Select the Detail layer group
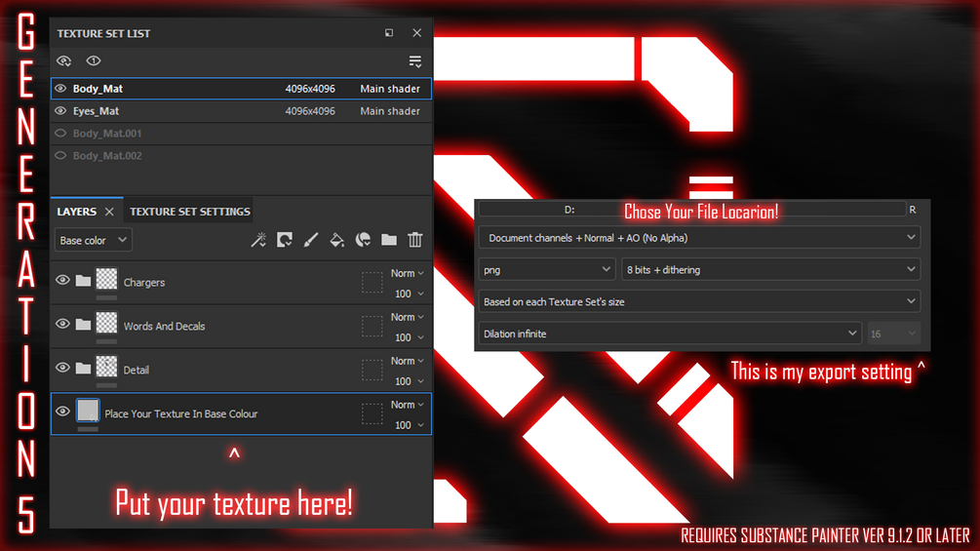The height and width of the screenshot is (551, 980). click(x=241, y=371)
